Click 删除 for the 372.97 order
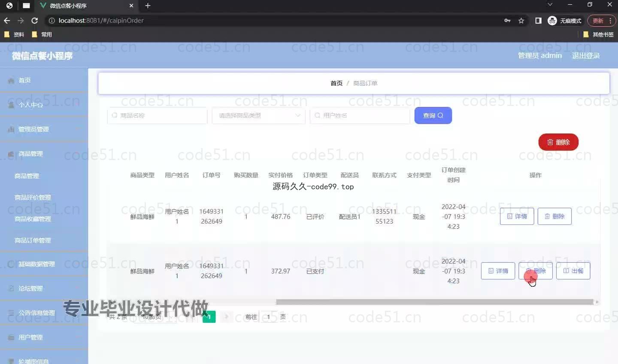The height and width of the screenshot is (364, 618). [x=536, y=271]
